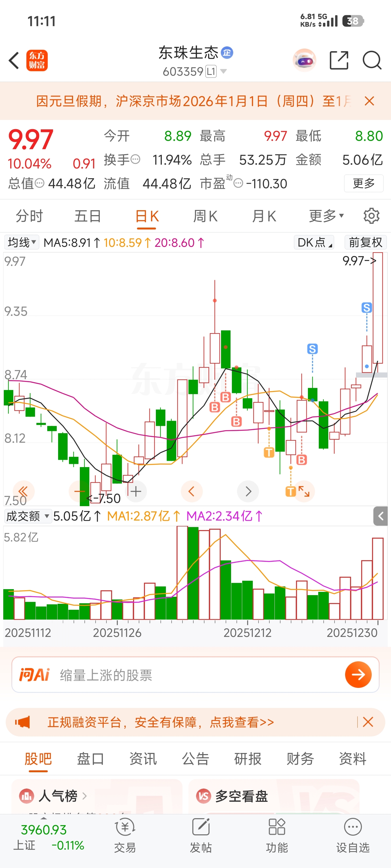The height and width of the screenshot is (868, 391).
Task: Dismiss the financing promo banner
Action: point(368,722)
